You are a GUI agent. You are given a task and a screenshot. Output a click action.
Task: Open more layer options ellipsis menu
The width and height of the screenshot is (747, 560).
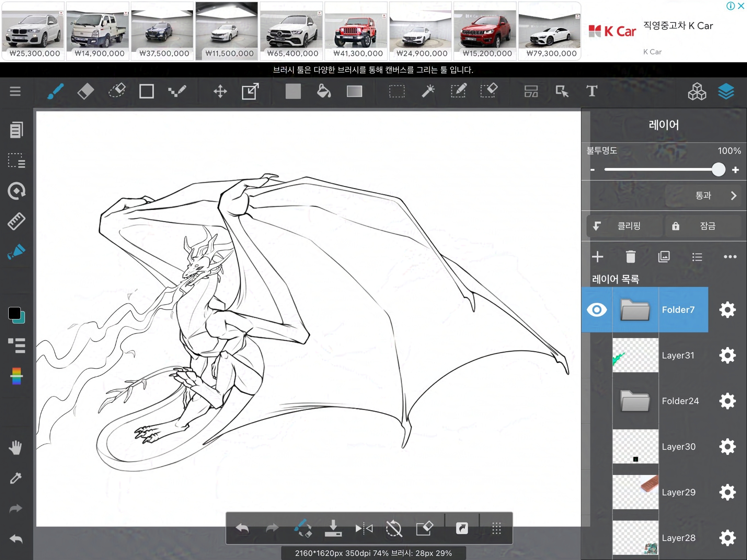(730, 257)
